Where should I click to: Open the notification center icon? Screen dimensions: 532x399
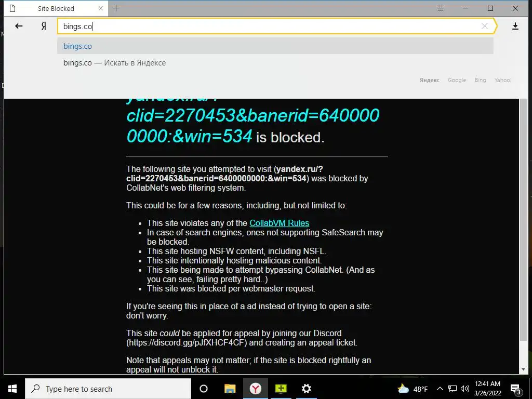[515, 389]
